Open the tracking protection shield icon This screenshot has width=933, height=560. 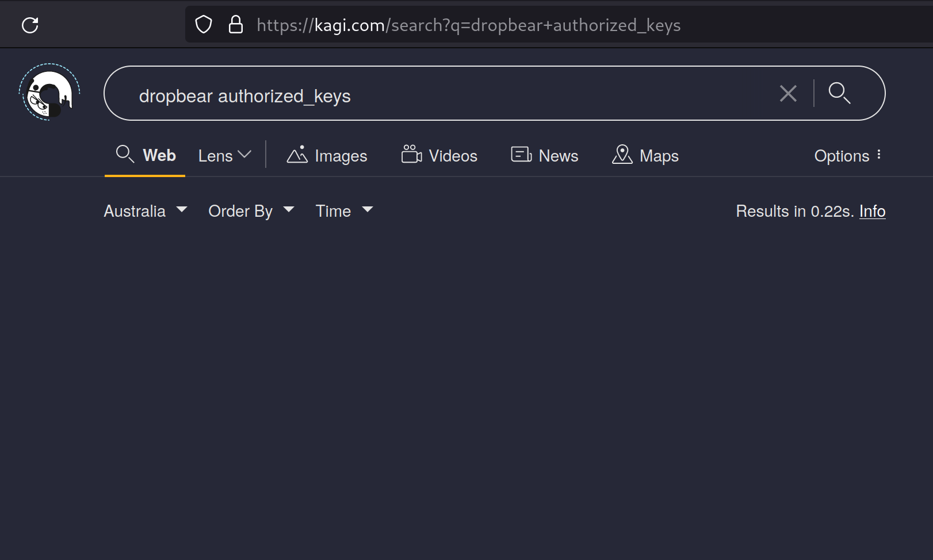[x=204, y=25]
